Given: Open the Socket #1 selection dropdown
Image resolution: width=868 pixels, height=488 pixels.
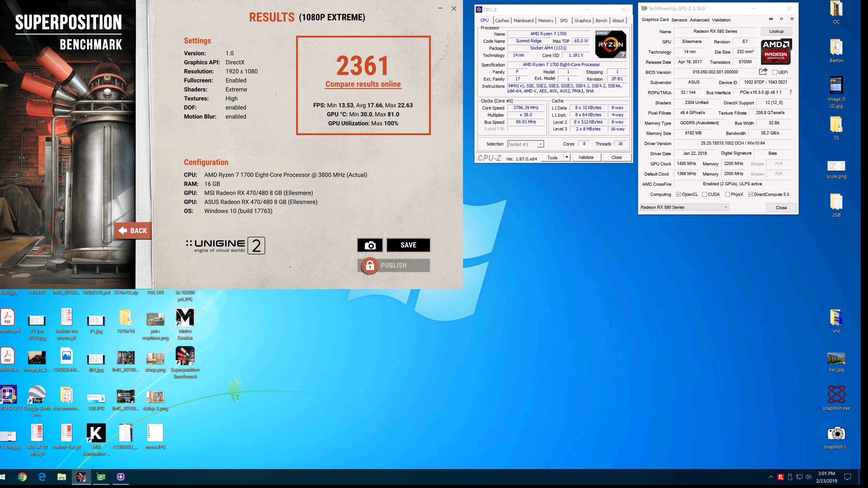Looking at the screenshot, I should click(x=525, y=144).
